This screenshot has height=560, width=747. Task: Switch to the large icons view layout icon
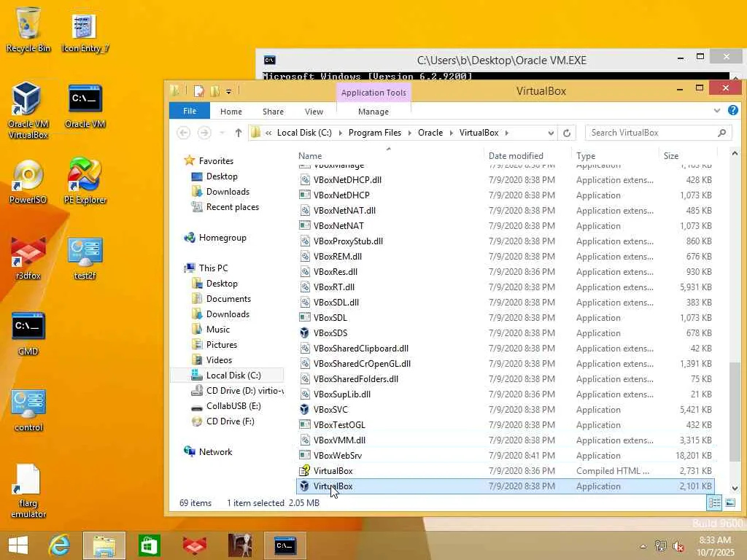pos(729,503)
